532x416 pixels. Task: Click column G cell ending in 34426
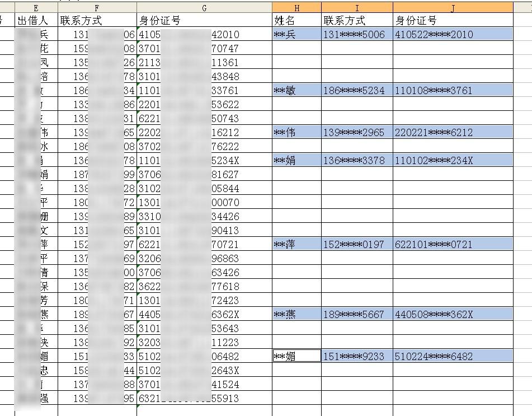tap(204, 216)
